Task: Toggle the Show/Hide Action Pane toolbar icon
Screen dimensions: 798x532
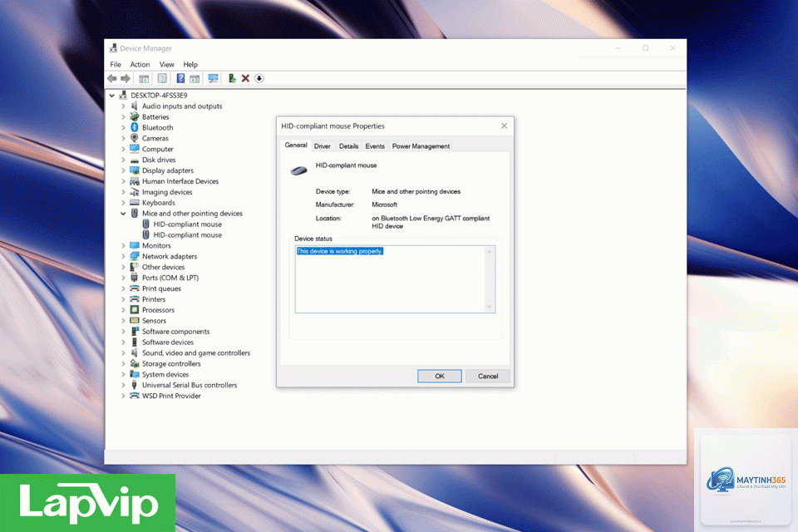Action: click(x=195, y=78)
